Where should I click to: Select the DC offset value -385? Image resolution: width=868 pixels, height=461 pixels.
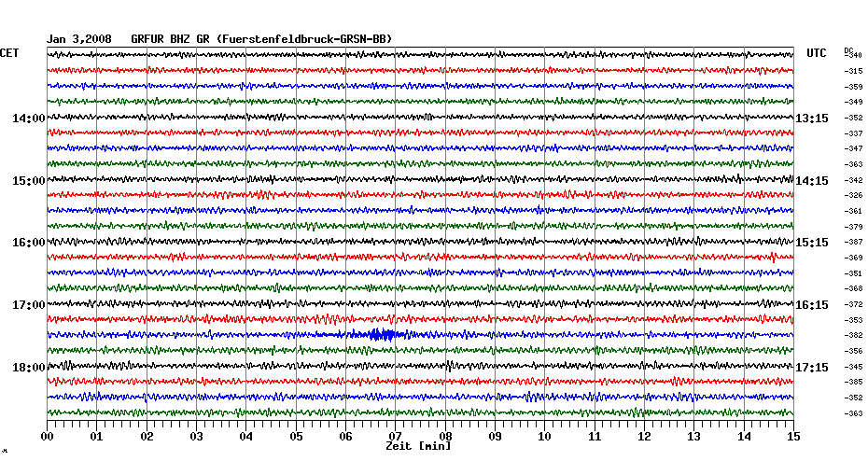(x=853, y=382)
